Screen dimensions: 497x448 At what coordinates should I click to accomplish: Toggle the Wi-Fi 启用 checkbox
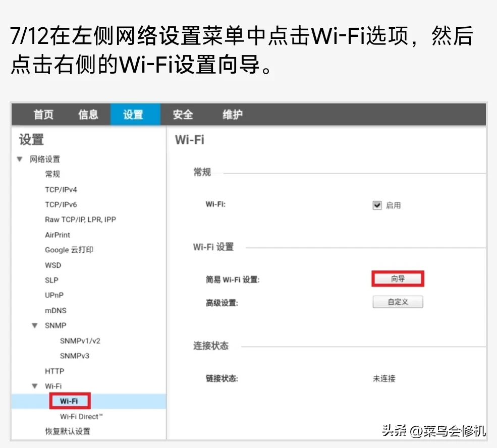[377, 205]
